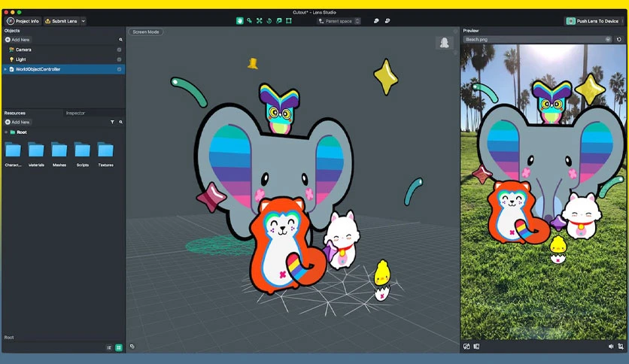The width and height of the screenshot is (629, 364).
Task: Click the Snapchat ghost icon in scene view
Action: click(x=444, y=43)
